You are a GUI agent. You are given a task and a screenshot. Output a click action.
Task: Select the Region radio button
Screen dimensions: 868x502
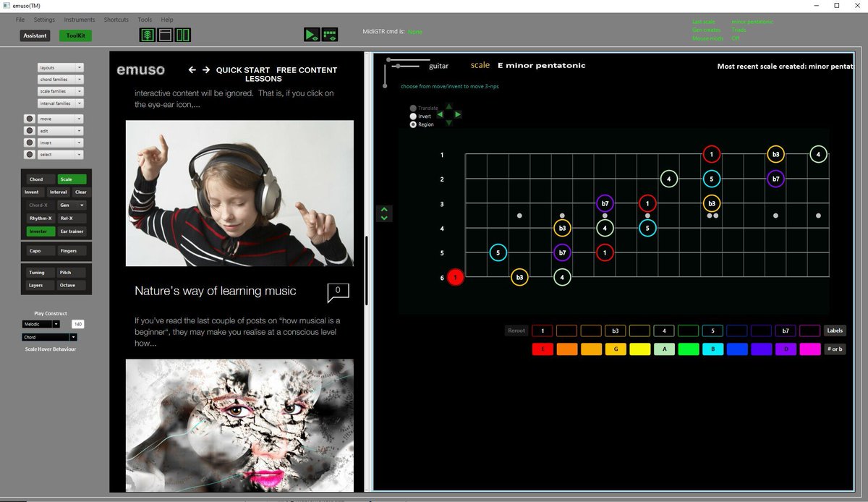(x=413, y=124)
